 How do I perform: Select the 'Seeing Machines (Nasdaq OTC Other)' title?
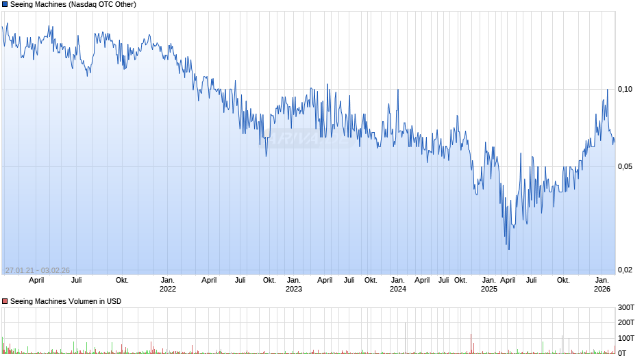pyautogui.click(x=73, y=5)
